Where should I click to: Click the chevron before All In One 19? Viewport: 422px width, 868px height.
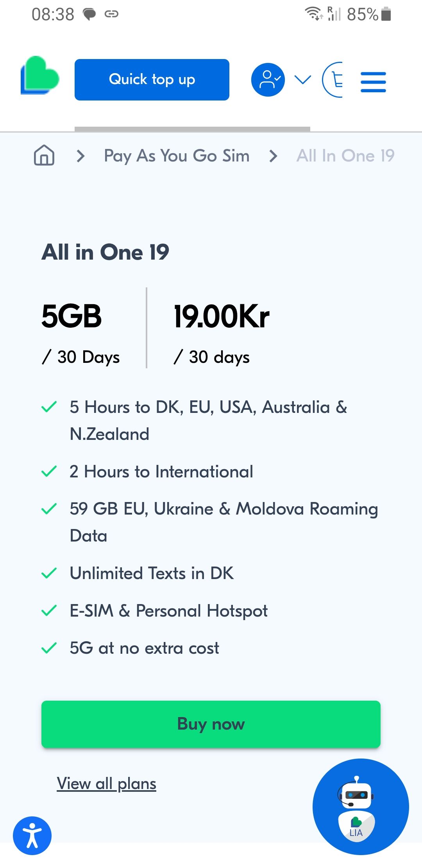point(273,156)
